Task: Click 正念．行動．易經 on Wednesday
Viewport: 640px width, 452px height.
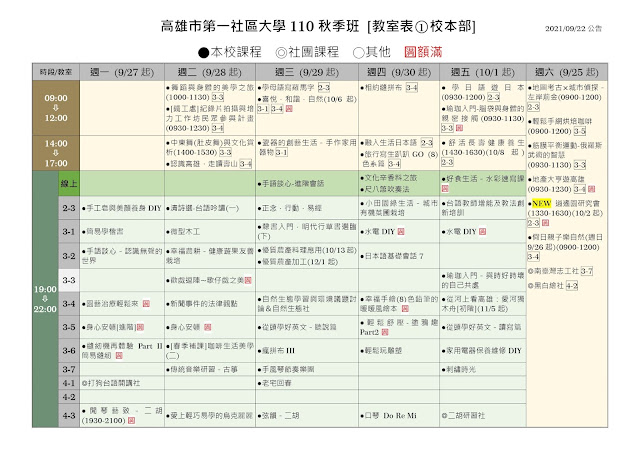Action: [x=290, y=208]
